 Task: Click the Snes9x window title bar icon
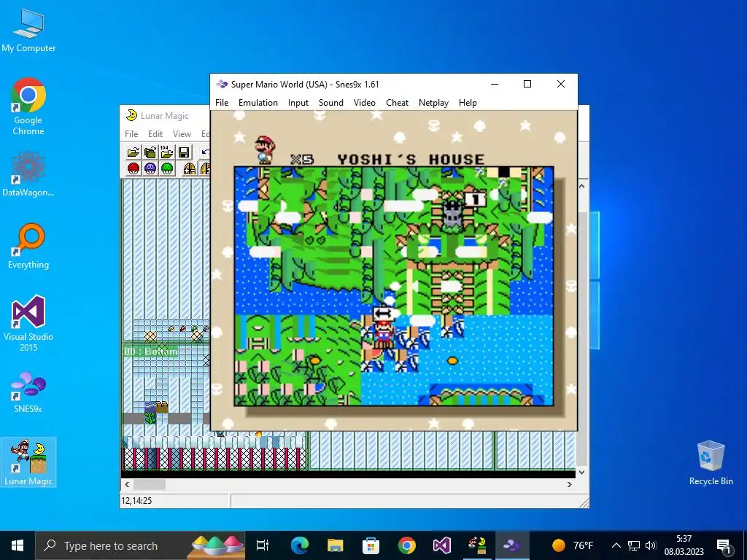tap(222, 85)
